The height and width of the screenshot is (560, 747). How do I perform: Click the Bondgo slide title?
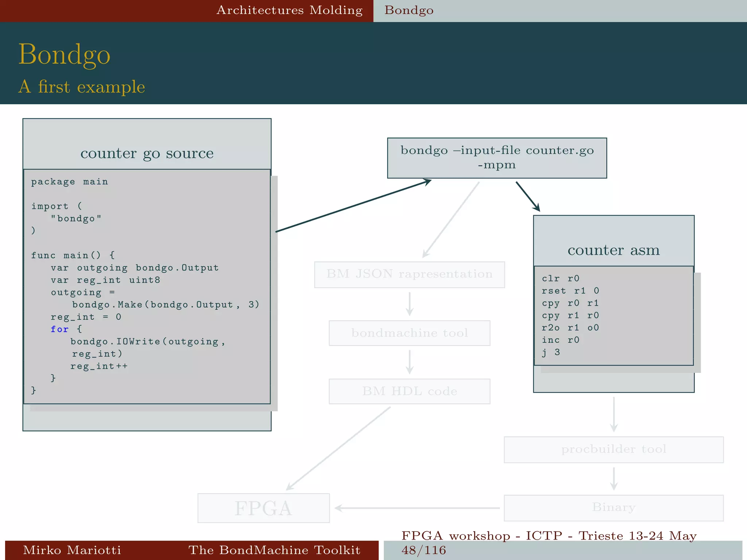tap(64, 54)
